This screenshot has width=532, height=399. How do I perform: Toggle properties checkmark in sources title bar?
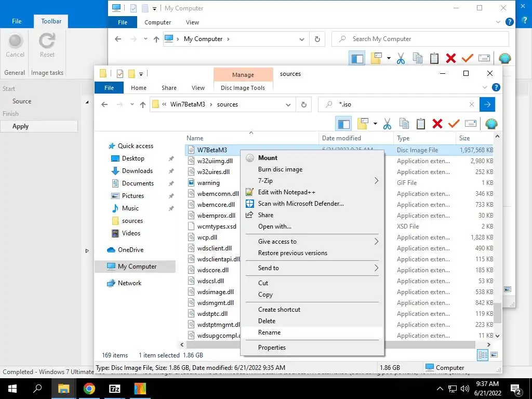[120, 74]
